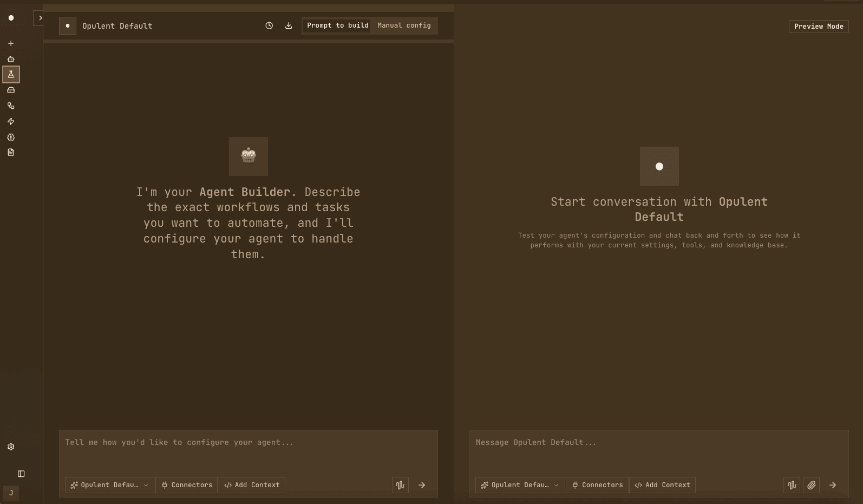Attach a file with the paperclip icon
The image size is (863, 504).
[x=811, y=485]
